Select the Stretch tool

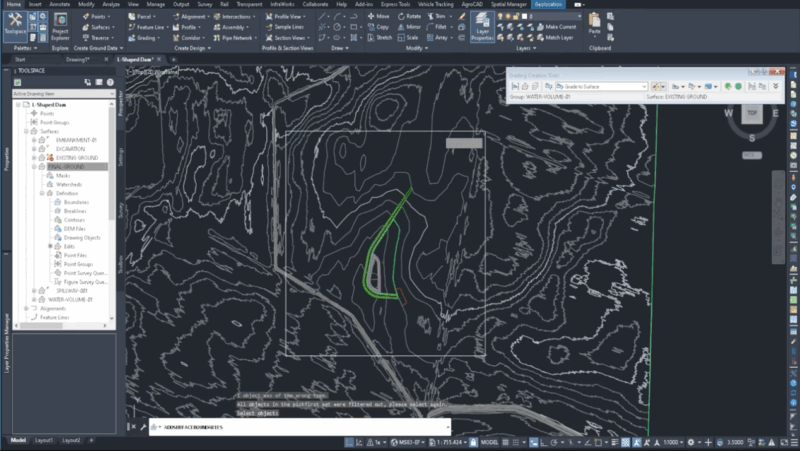tap(380, 38)
